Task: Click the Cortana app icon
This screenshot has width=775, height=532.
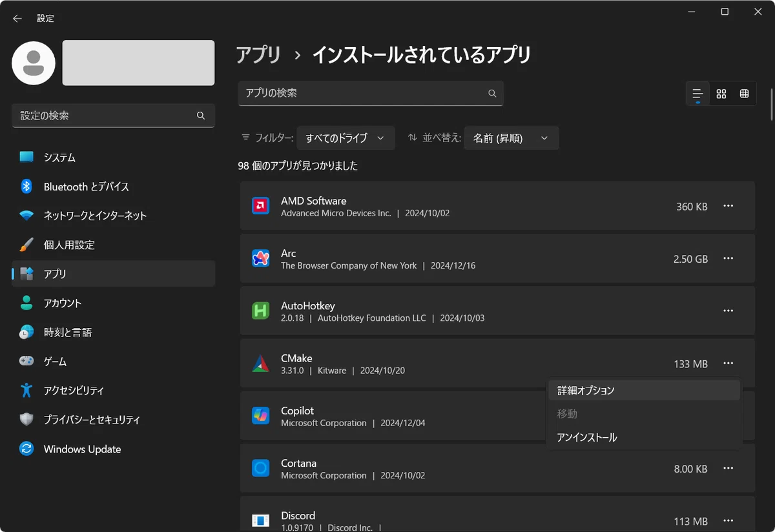Action: [x=260, y=468]
